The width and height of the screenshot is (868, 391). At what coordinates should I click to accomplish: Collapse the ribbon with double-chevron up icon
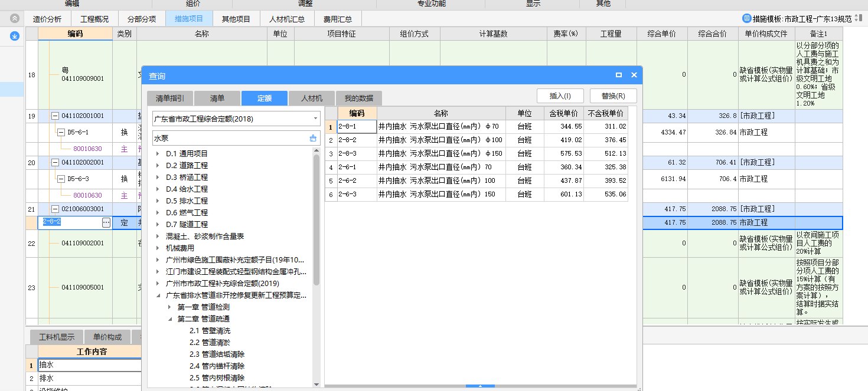(15, 19)
